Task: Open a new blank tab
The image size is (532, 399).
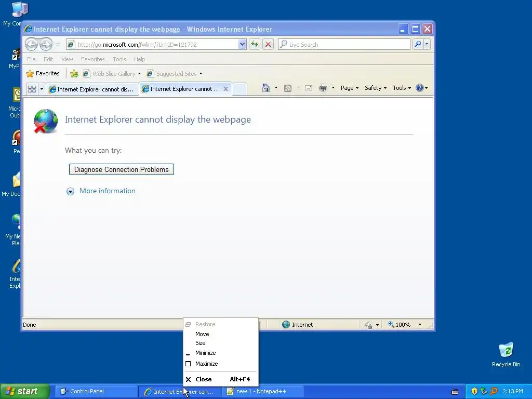Action: point(239,89)
